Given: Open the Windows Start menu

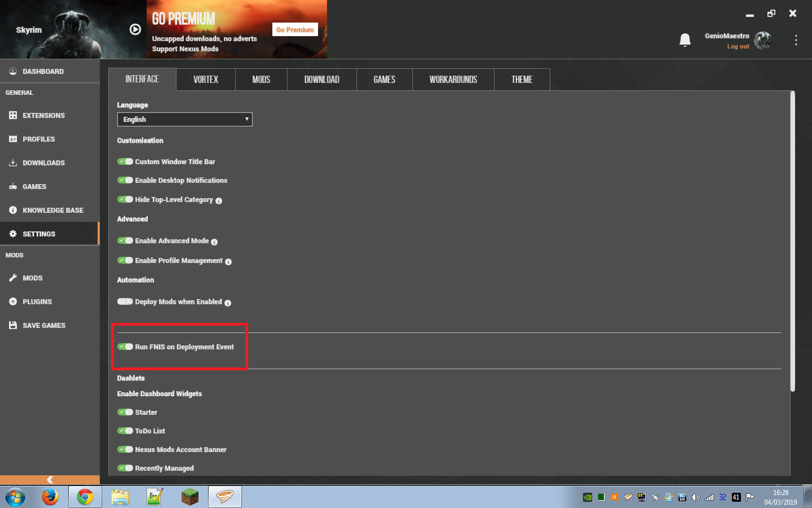Looking at the screenshot, I should coord(15,497).
